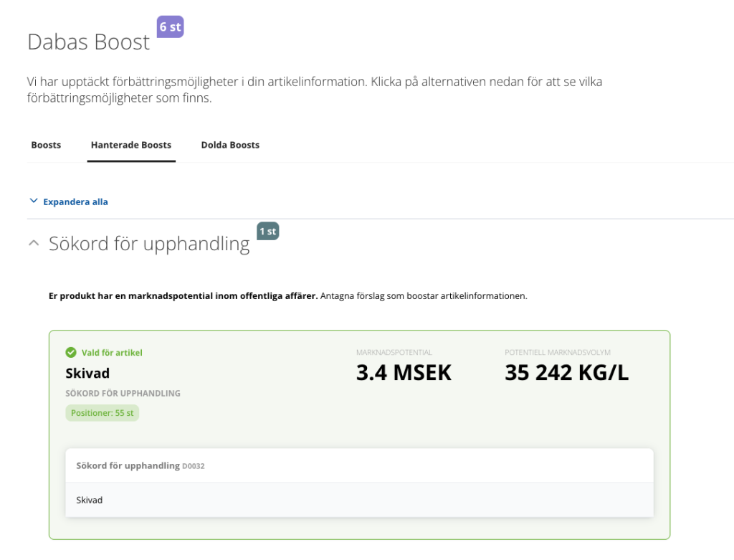Click the MARKNADSPOTENTIAL label
This screenshot has height=560, width=734.
point(394,352)
